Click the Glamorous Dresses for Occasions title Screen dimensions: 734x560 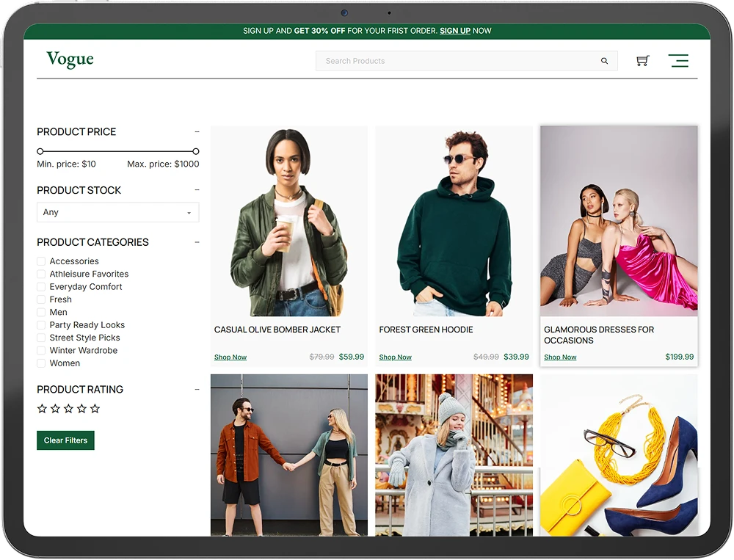coord(599,335)
